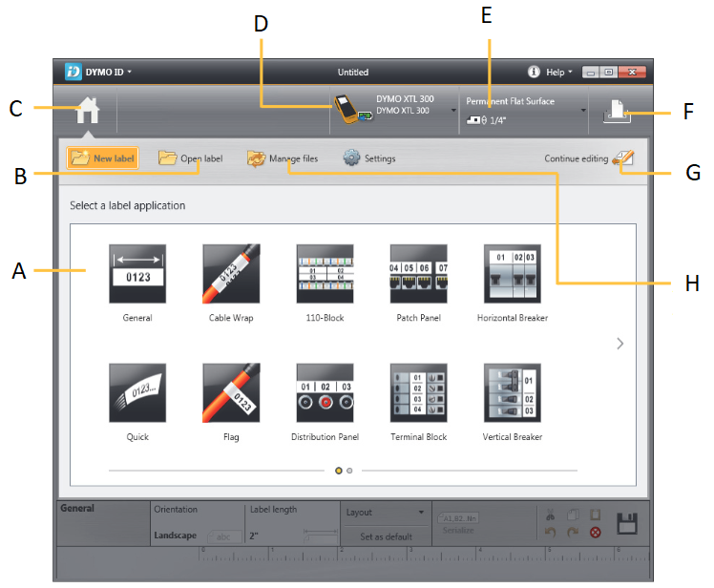The width and height of the screenshot is (714, 588).
Task: Click the Untitled window title
Action: tap(353, 72)
